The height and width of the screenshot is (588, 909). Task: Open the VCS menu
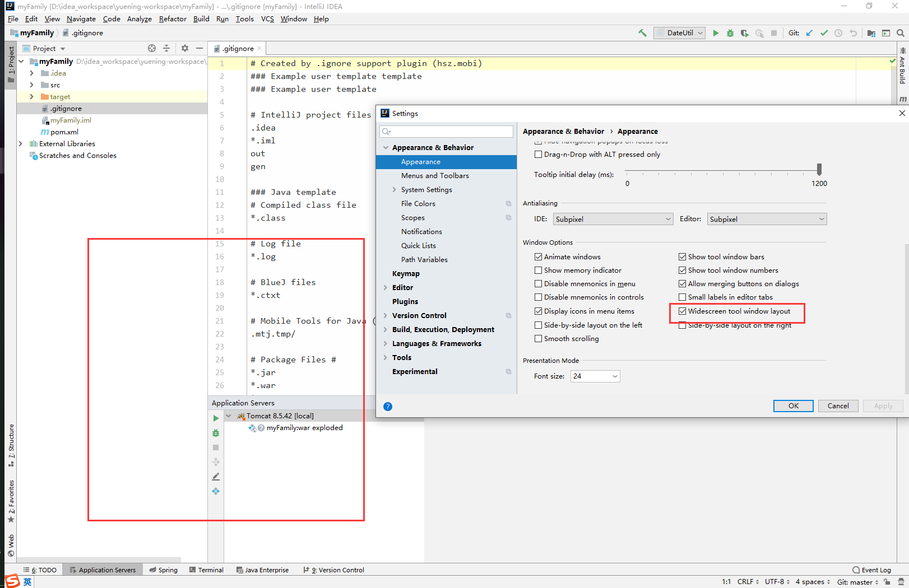tap(267, 19)
